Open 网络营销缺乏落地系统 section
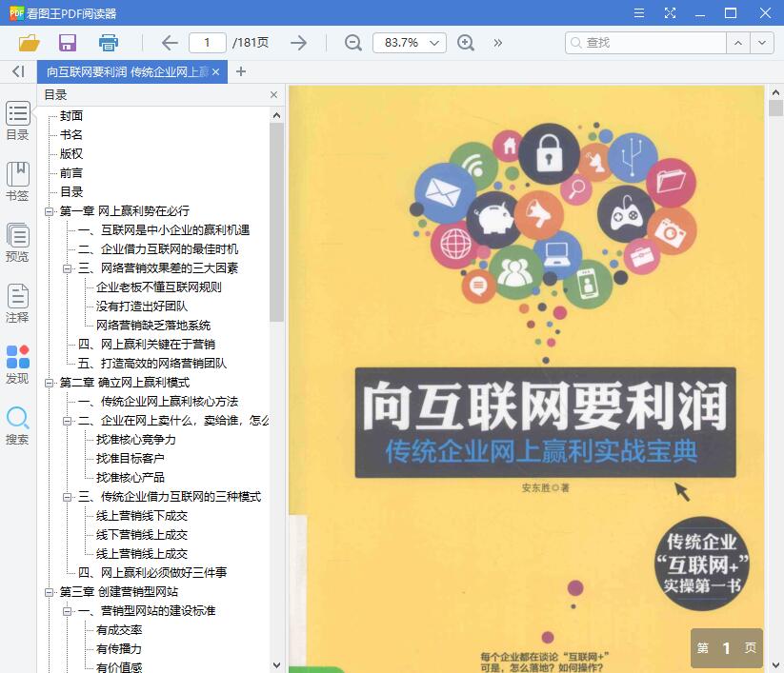 click(153, 326)
